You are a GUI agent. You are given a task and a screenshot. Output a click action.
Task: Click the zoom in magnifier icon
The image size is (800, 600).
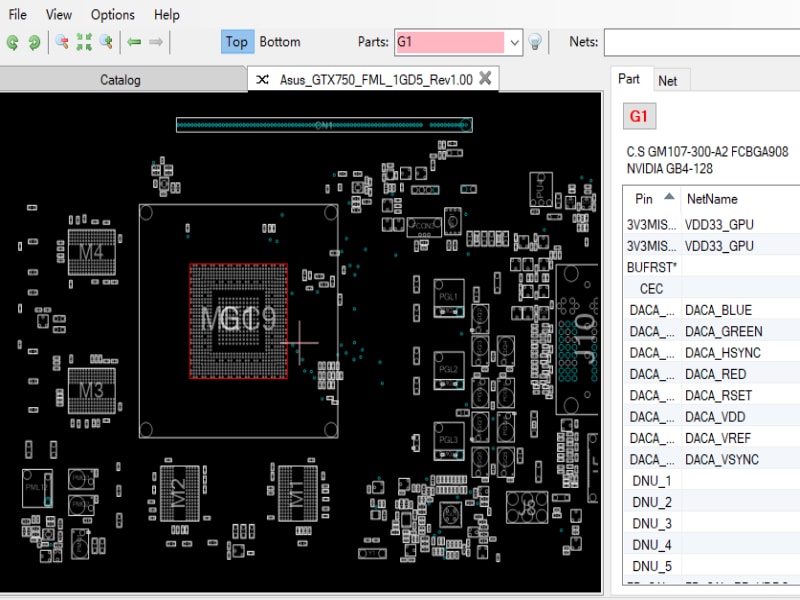(x=106, y=42)
